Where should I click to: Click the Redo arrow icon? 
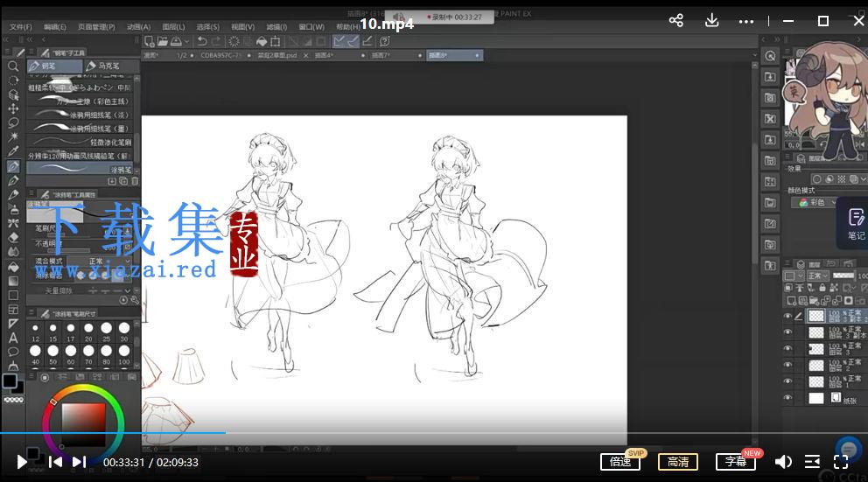[x=216, y=41]
